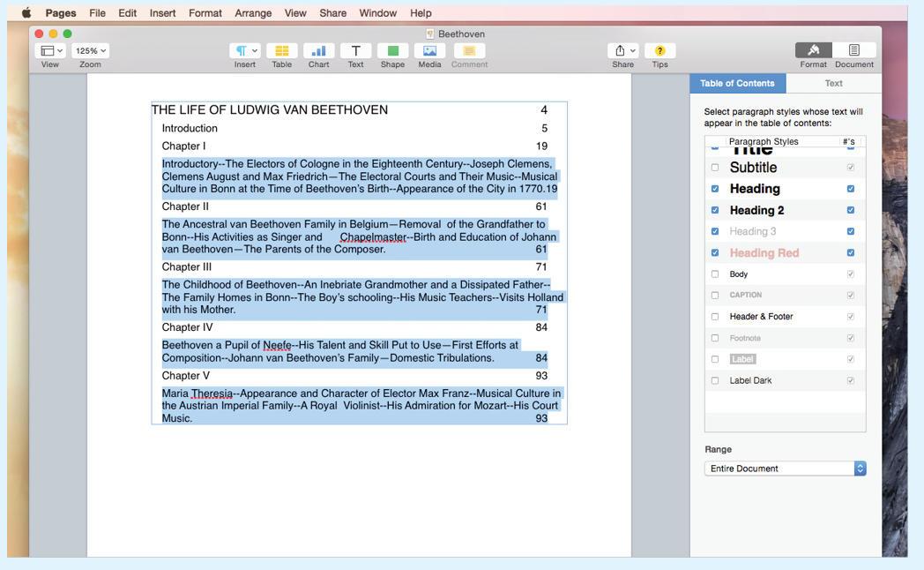
Task: Open the Window menu
Action: tap(377, 13)
